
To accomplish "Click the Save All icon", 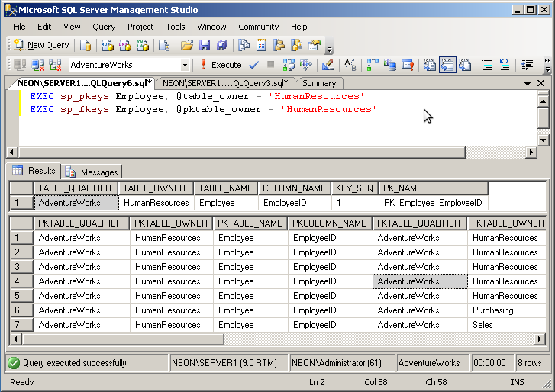I will pyautogui.click(x=222, y=45).
